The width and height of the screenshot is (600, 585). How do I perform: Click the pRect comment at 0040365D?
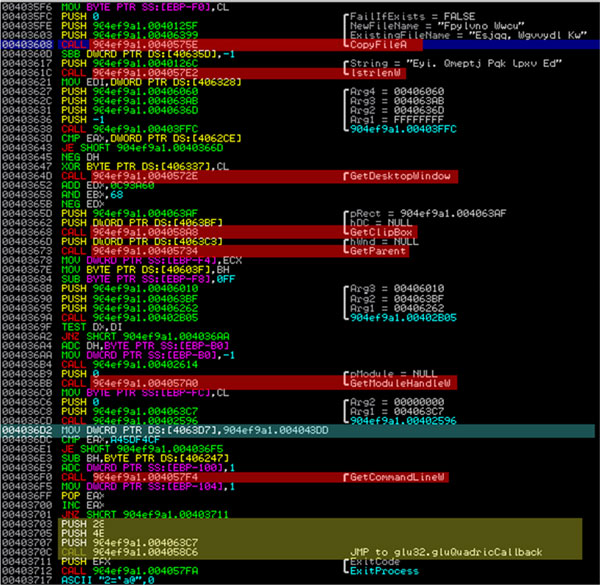point(428,213)
